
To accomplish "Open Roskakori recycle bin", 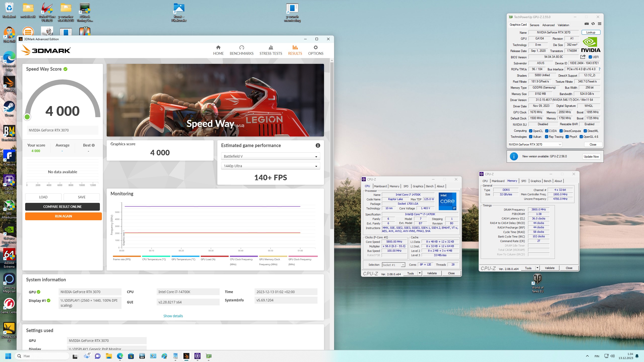I will [x=9, y=10].
